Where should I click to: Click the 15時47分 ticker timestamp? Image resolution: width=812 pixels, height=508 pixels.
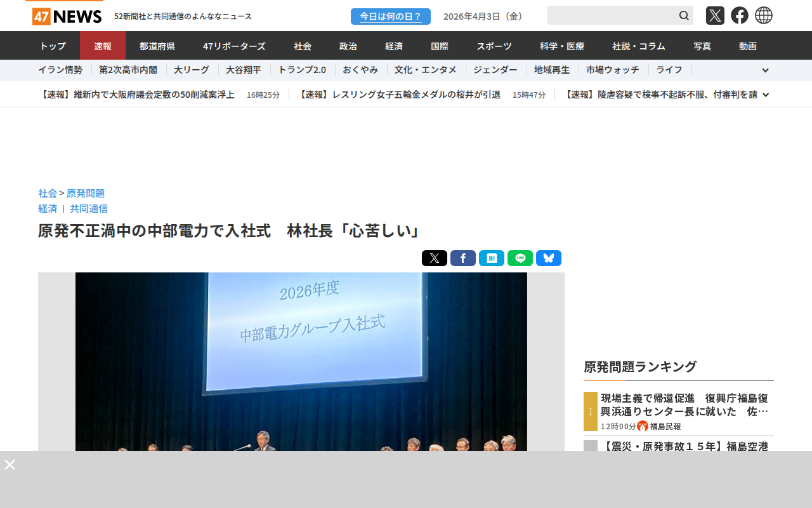click(x=529, y=95)
